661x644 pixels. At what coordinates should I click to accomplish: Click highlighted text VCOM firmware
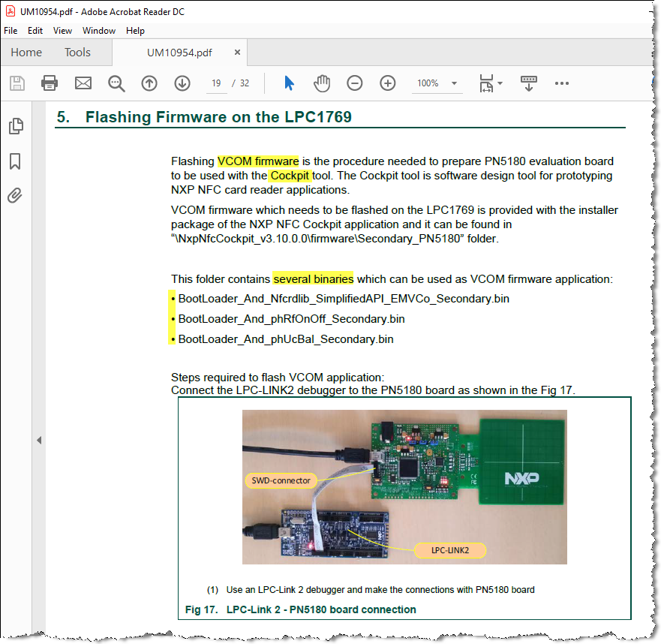pyautogui.click(x=258, y=161)
